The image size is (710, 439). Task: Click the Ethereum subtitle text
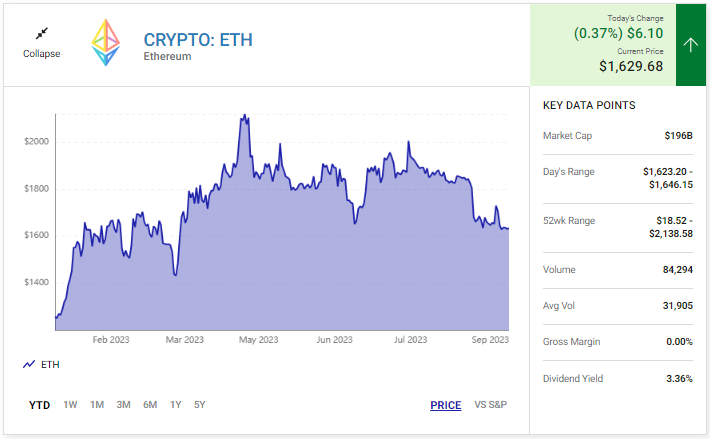(x=167, y=57)
